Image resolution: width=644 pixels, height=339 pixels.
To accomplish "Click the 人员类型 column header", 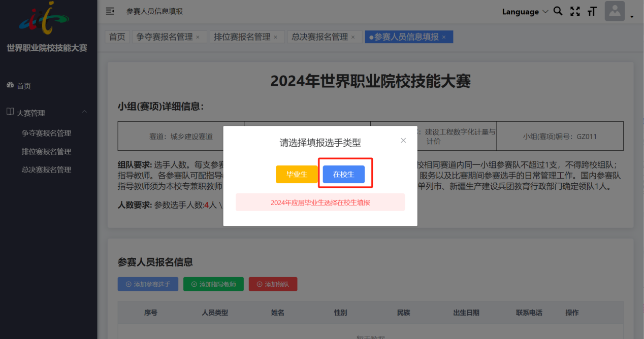I will [x=215, y=313].
